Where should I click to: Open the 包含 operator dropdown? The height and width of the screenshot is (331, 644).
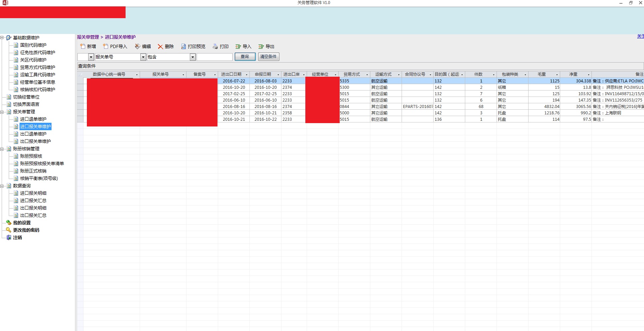coord(193,57)
